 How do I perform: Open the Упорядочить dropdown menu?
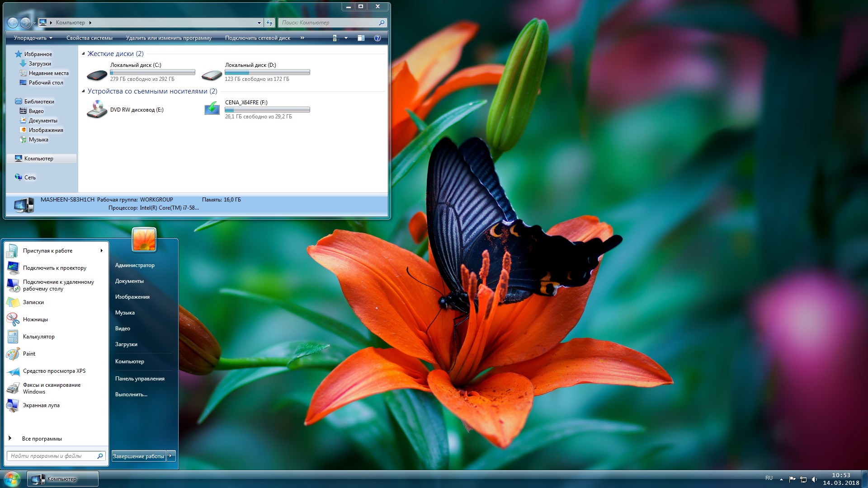coord(33,38)
